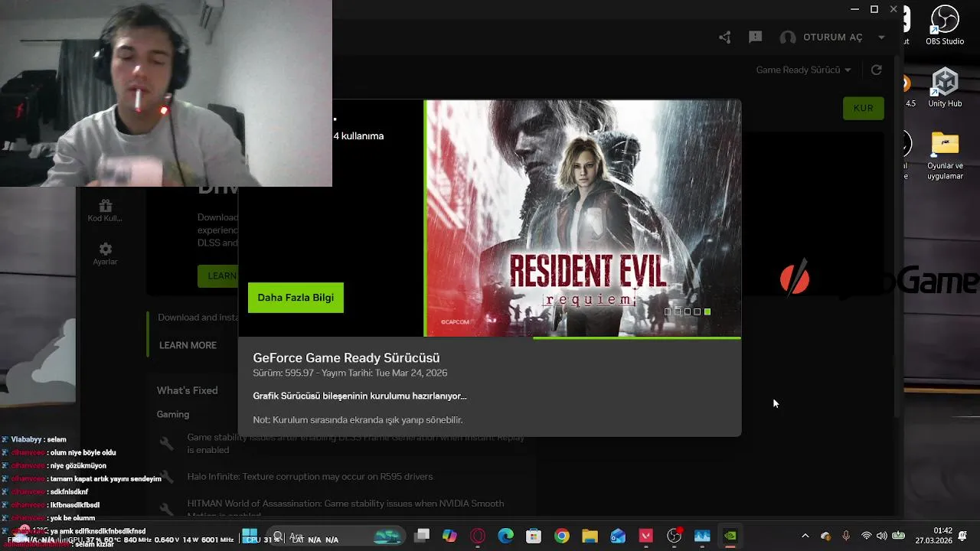Screen dimensions: 980x551
Task: Expand the account dropdown arrow beside OTURUM AÇ
Action: tap(881, 37)
